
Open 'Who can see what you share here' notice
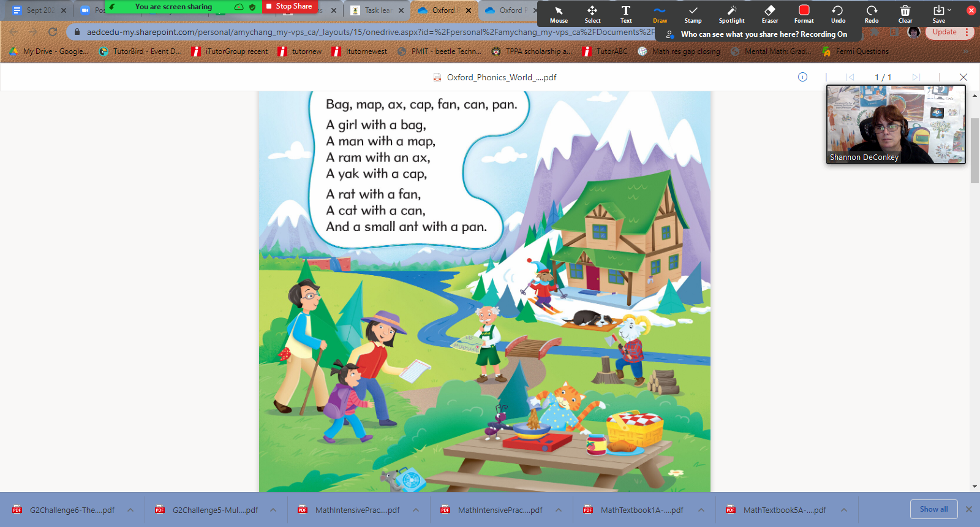click(x=758, y=34)
